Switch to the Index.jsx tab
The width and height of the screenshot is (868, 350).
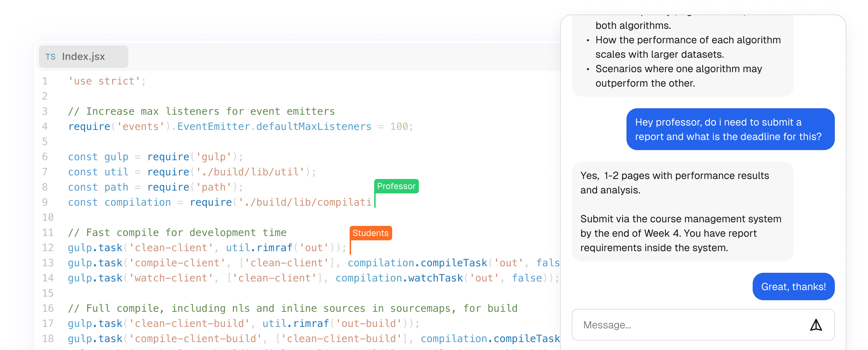point(83,57)
